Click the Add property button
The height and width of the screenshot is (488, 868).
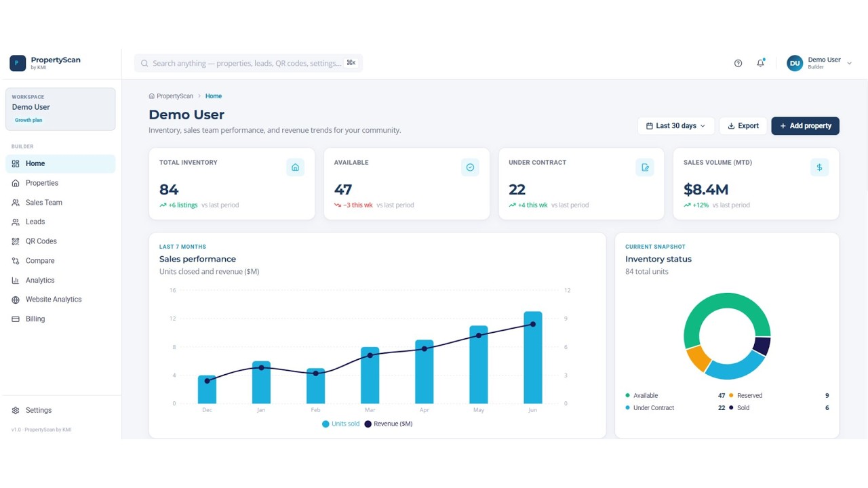point(805,126)
